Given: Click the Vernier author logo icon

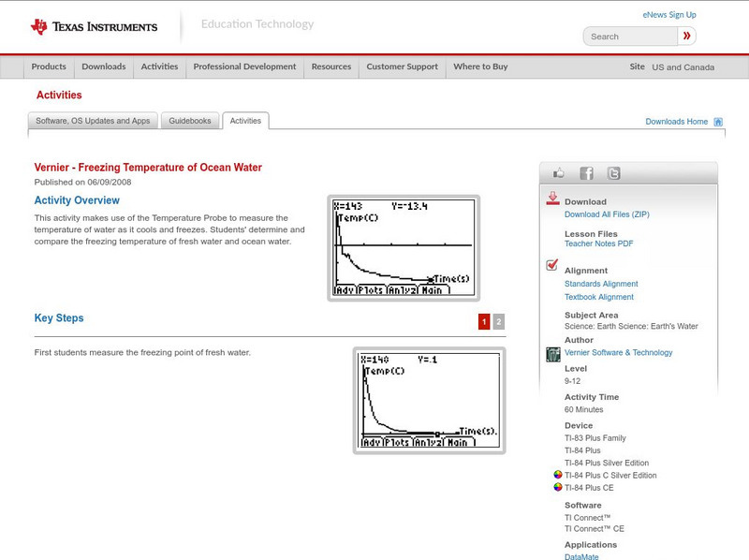Looking at the screenshot, I should tap(553, 354).
